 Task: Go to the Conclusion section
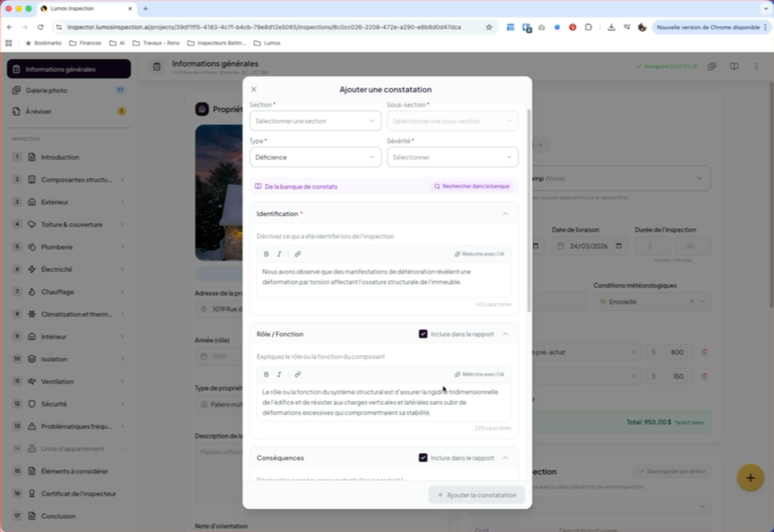pyautogui.click(x=69, y=516)
